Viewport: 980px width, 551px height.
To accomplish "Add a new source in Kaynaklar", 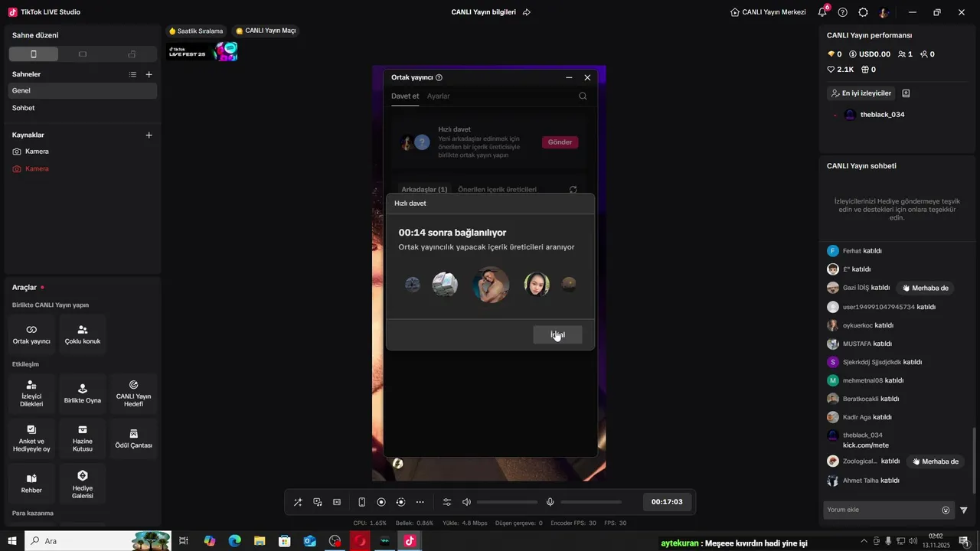I will click(149, 135).
